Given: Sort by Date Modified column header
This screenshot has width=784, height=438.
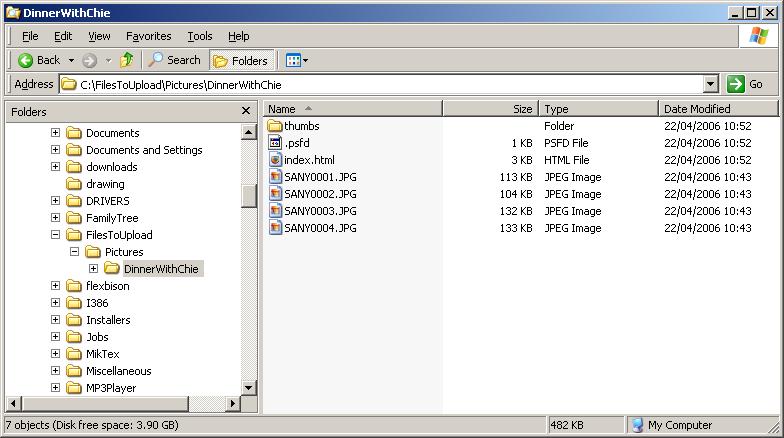Looking at the screenshot, I should [x=718, y=108].
